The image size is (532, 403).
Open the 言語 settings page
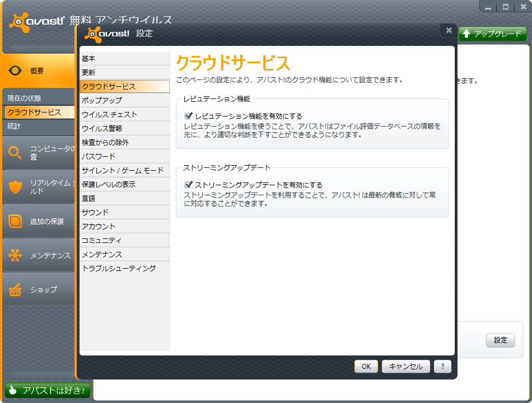pos(125,199)
